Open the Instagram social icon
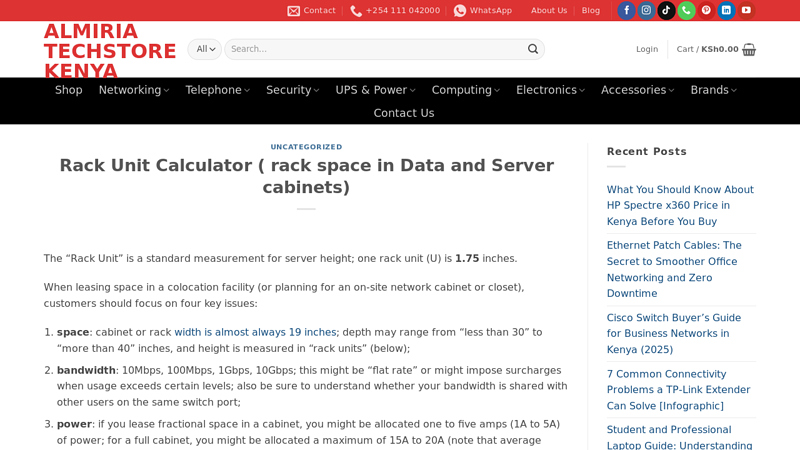 tap(646, 10)
